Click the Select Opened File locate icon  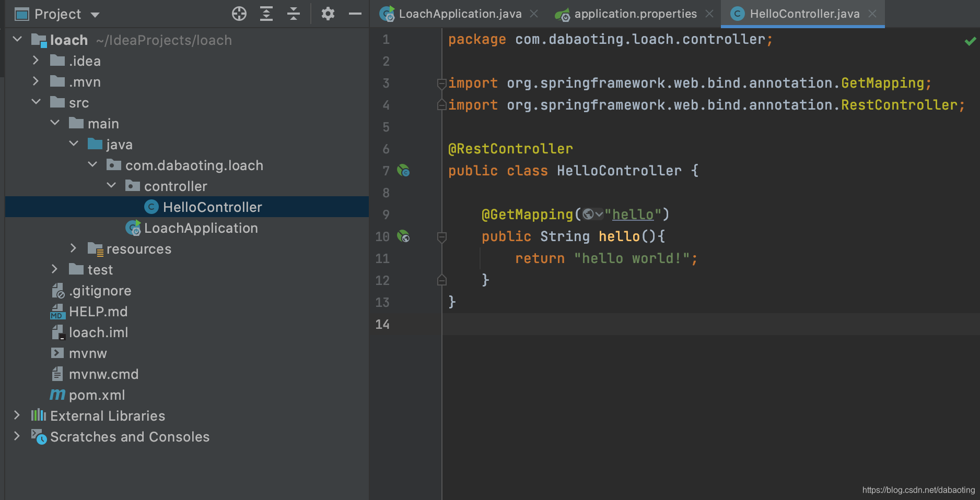click(239, 14)
